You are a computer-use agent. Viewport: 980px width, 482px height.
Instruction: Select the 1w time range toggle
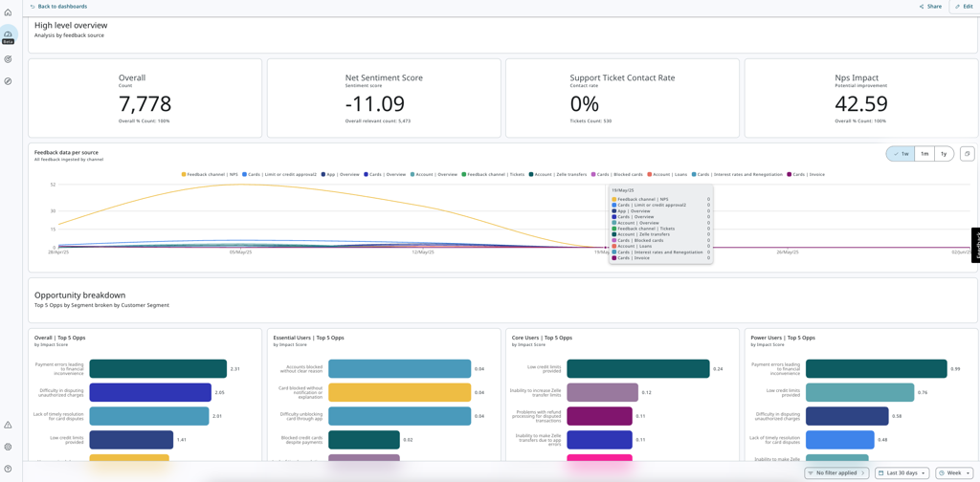pos(901,154)
